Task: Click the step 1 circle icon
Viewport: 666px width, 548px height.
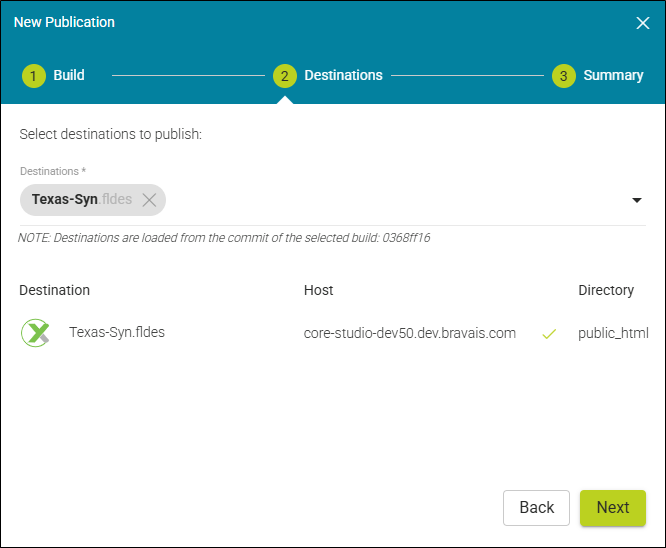Action: 34,76
